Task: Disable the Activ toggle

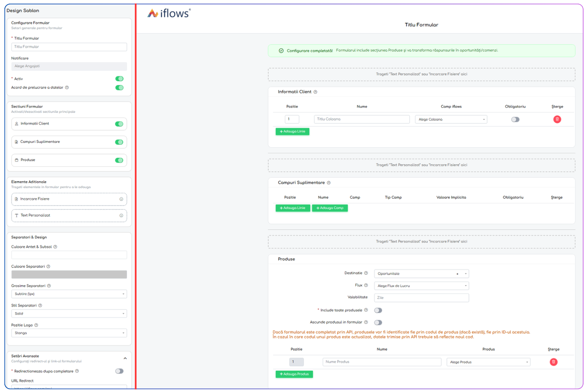Action: click(119, 79)
